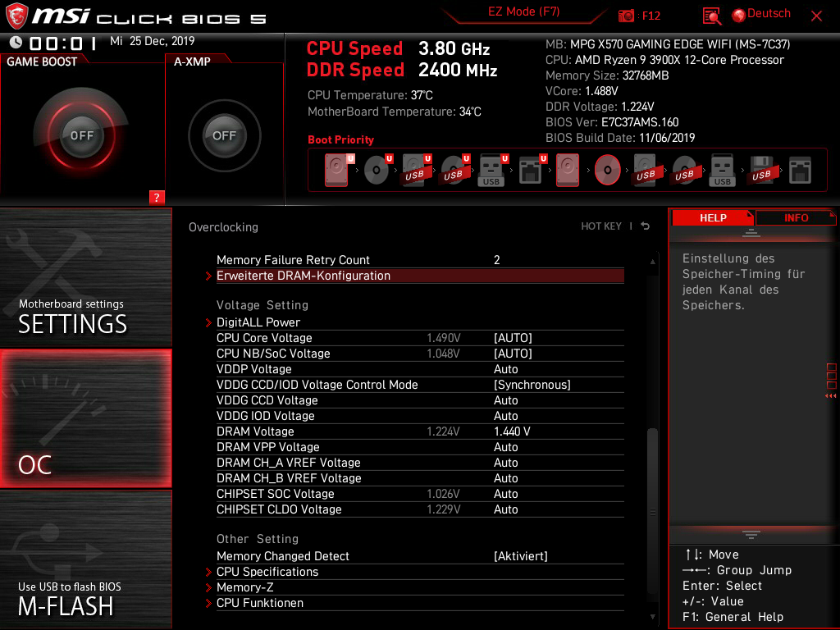Viewport: 840px width, 630px height.
Task: Open the SETTINGS motherboard section
Action: coord(85,277)
